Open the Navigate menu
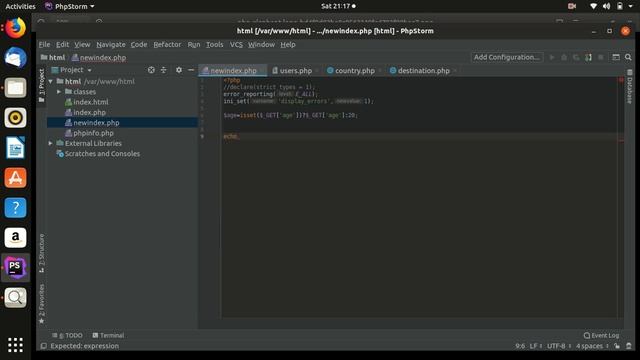Viewport: 640px width, 360px height. pyautogui.click(x=111, y=44)
